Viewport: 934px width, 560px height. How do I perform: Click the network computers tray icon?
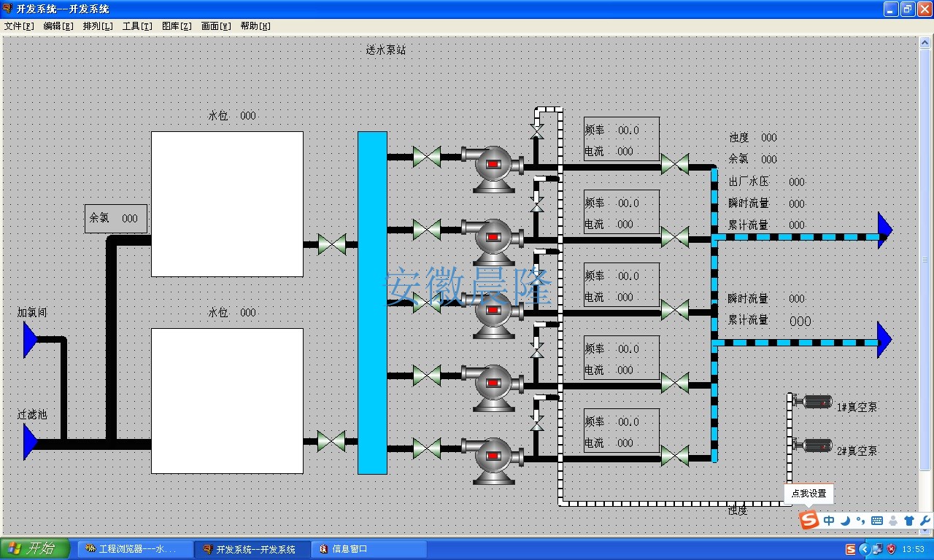878,549
